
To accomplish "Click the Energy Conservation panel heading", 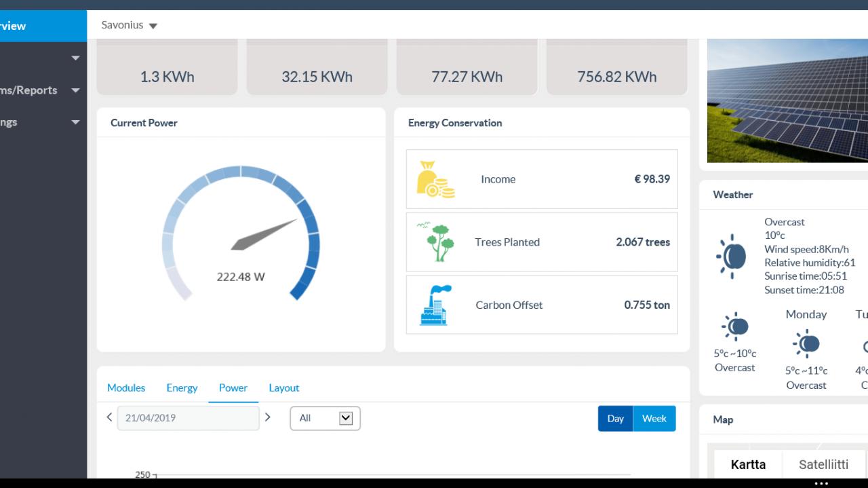I will (455, 123).
